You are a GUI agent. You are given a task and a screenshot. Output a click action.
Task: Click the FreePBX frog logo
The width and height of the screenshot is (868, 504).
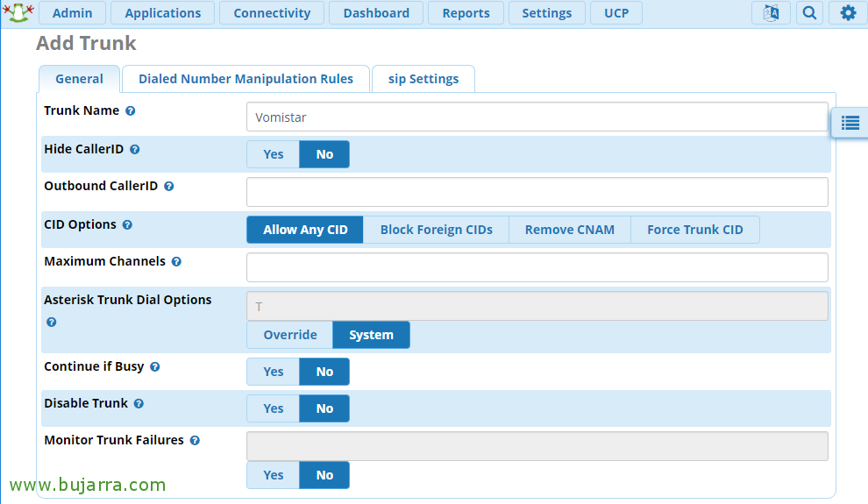(18, 12)
